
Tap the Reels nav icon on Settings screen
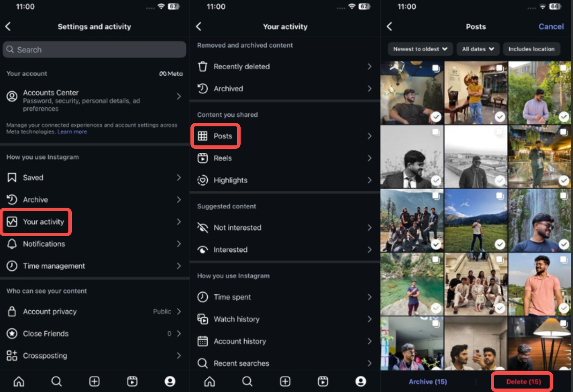[x=132, y=381]
